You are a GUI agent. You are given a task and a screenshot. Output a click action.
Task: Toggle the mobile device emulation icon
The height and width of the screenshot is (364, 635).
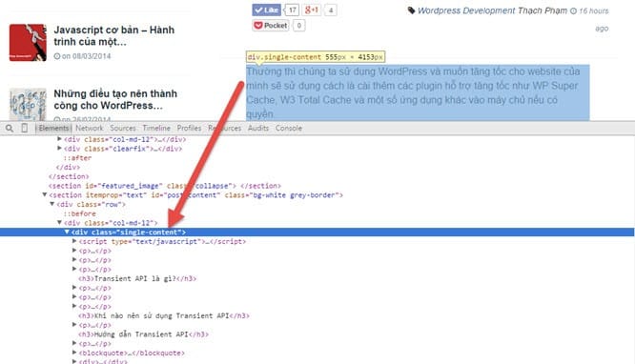pos(24,128)
